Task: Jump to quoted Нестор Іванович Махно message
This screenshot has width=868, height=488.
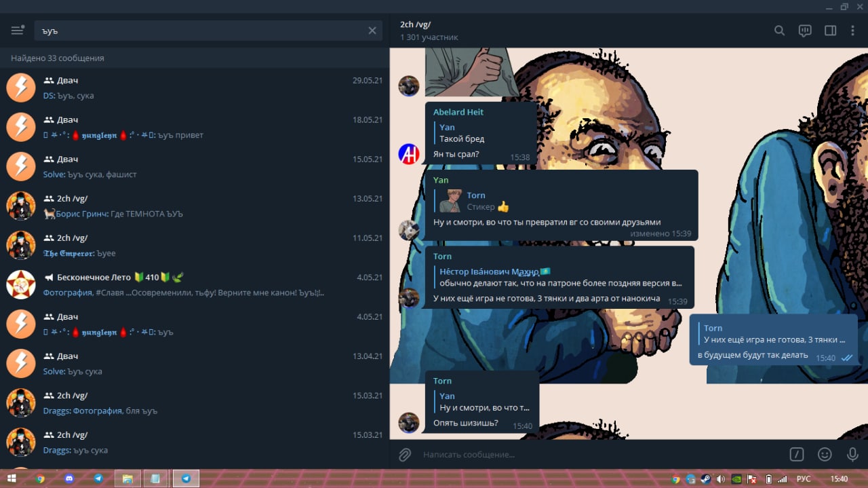Action: click(561, 278)
